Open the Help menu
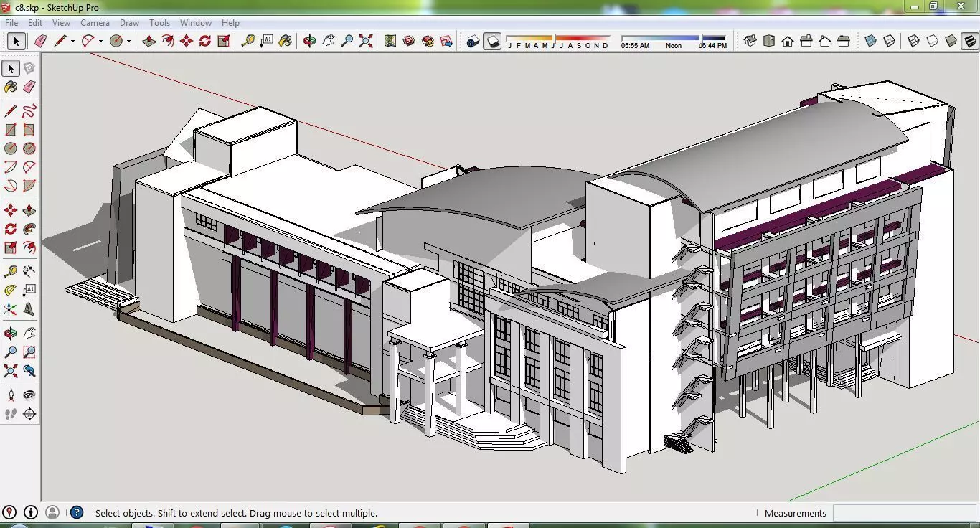The height and width of the screenshot is (528, 980). [x=230, y=23]
